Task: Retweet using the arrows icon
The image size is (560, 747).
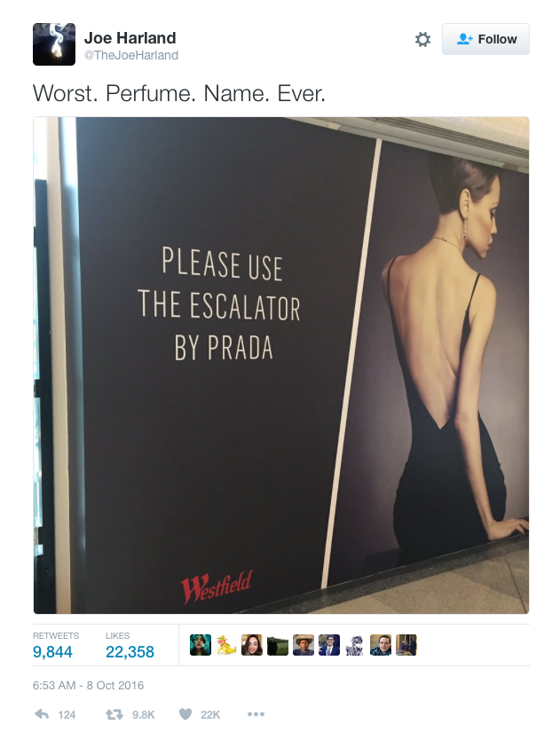Action: pos(114,714)
